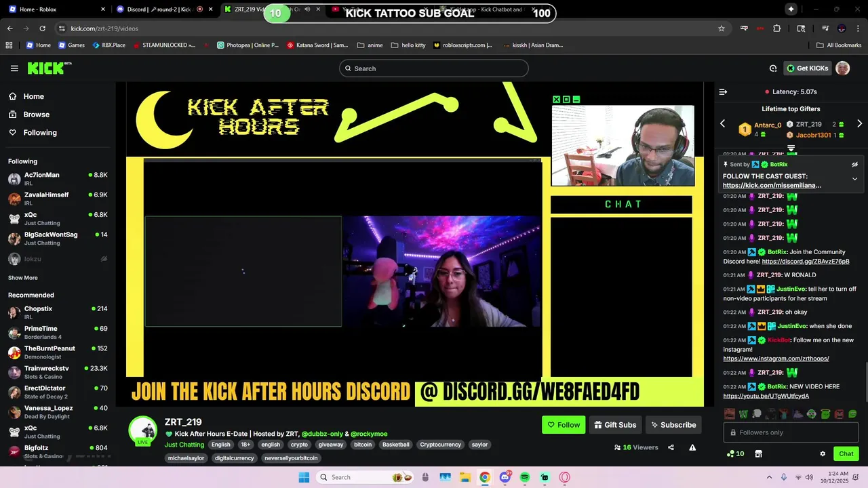
Task: Open the Photopea bookmark
Action: click(248, 45)
